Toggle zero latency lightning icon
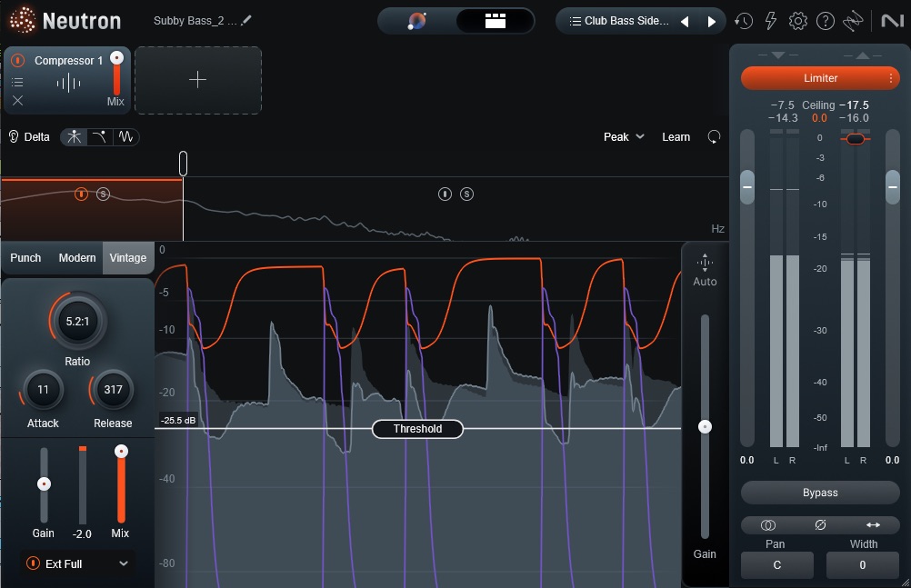Viewport: 911px width, 588px height. tap(770, 21)
